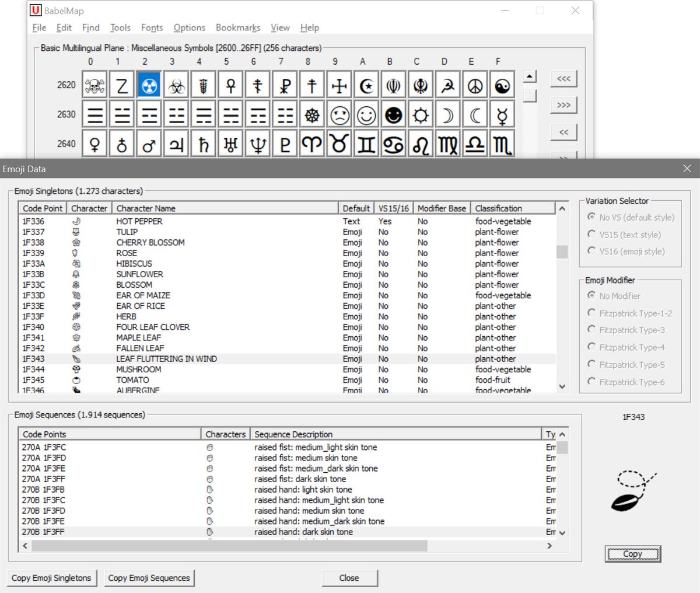Click Copy below the 1F343 glyph preview
The image size is (700, 593).
pos(632,554)
